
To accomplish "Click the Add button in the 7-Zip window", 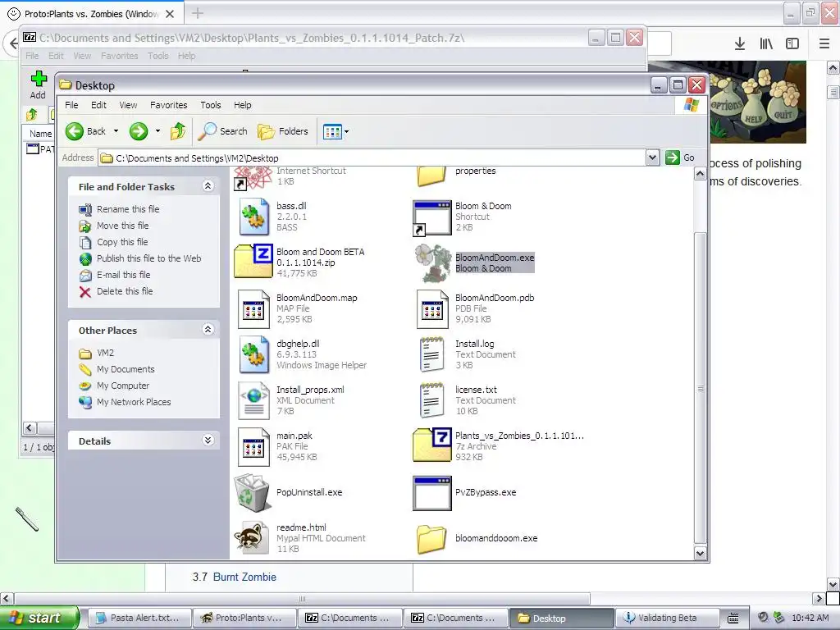I will point(38,85).
